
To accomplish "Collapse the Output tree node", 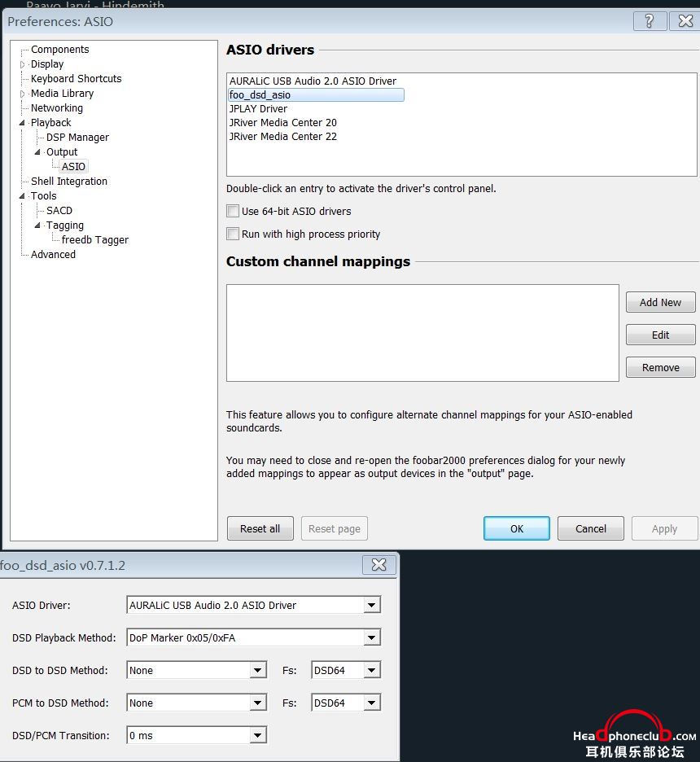I will click(x=37, y=152).
